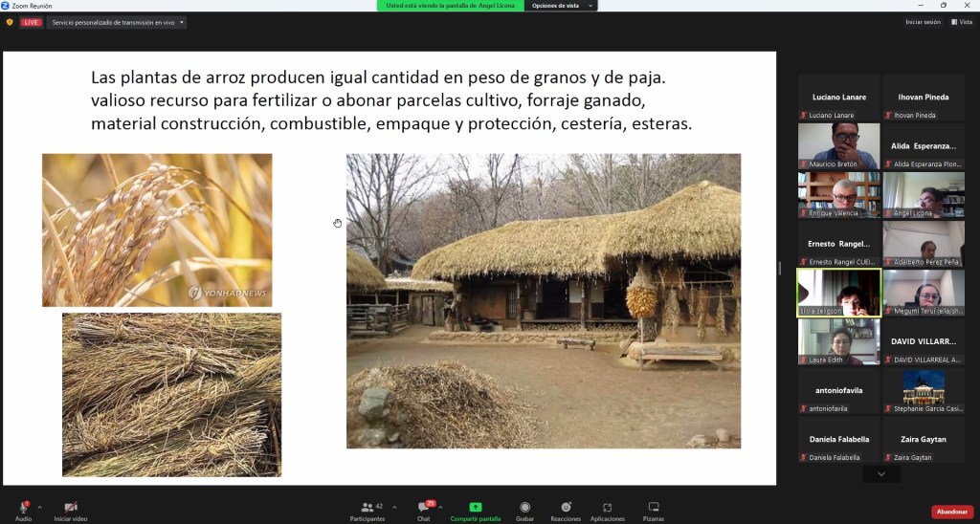Click Iniciar sesión at top right
980x524 pixels.
[x=923, y=22]
